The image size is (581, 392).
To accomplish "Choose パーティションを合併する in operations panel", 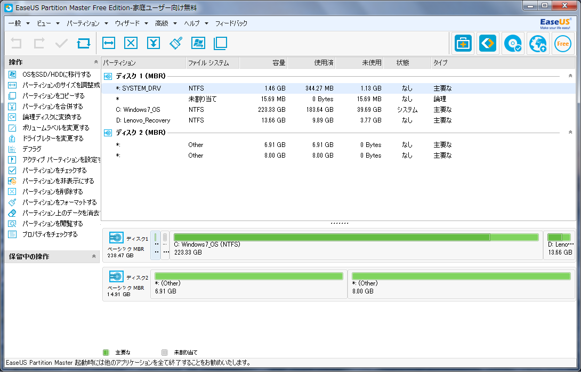I will click(53, 107).
